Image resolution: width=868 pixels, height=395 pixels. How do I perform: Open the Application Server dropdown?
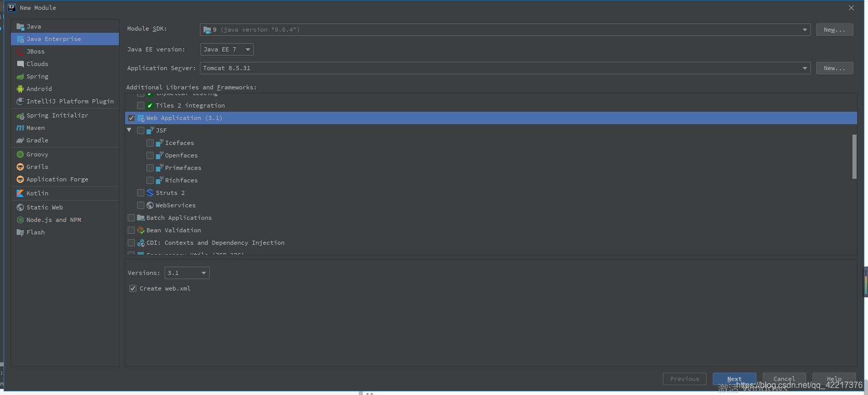[x=505, y=68]
